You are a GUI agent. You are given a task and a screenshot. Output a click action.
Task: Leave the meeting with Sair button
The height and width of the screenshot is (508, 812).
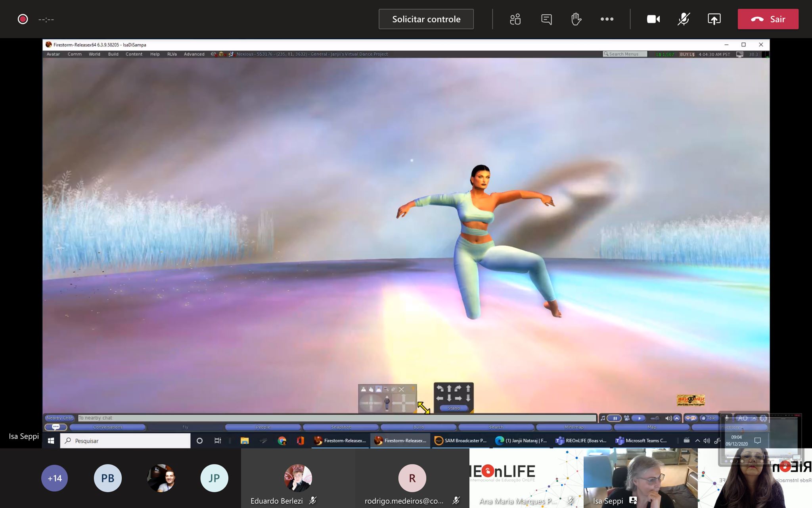click(x=768, y=19)
